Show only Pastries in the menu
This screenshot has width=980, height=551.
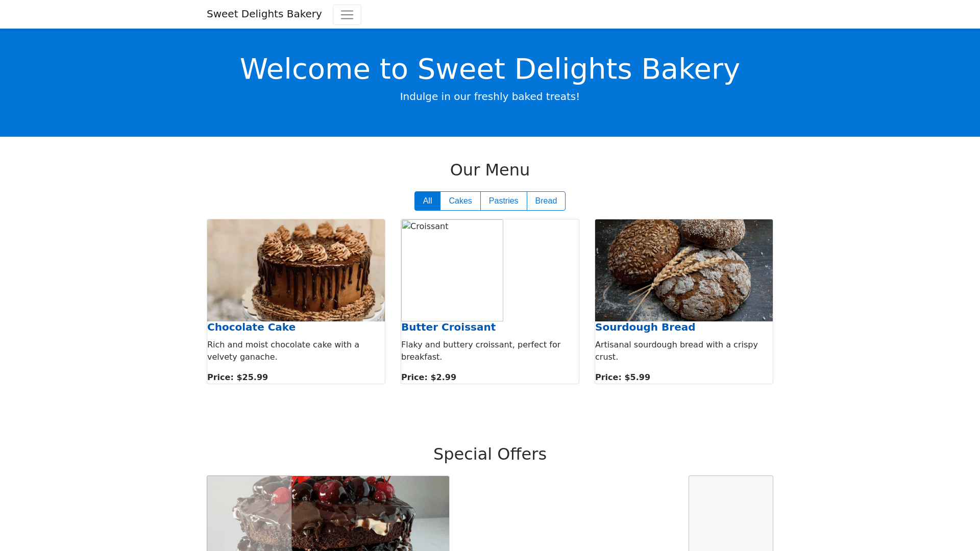(x=503, y=201)
